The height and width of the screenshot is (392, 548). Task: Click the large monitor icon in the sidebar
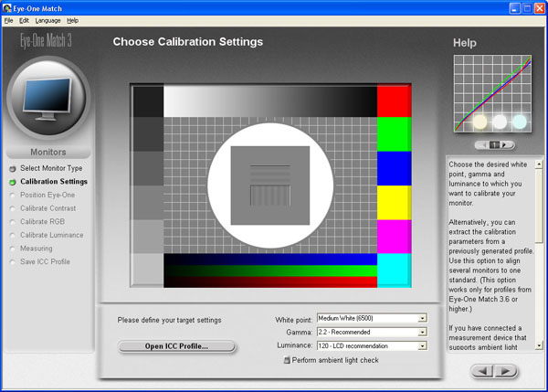click(x=47, y=99)
